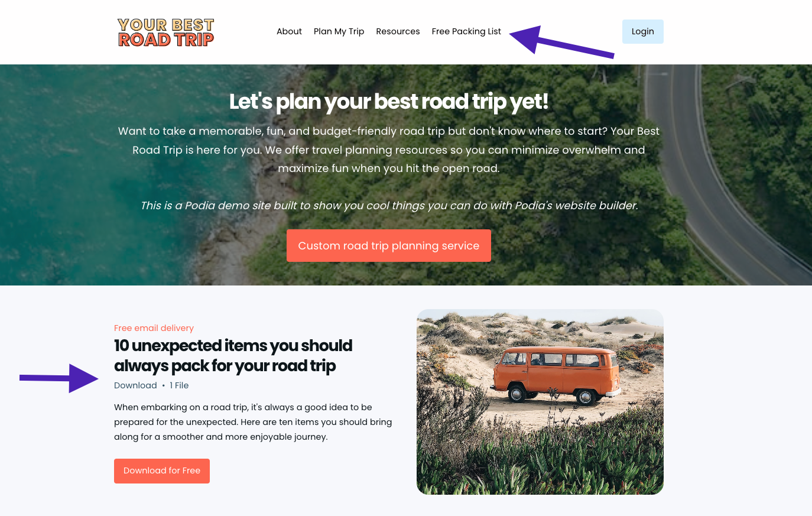This screenshot has height=516, width=812.
Task: Click the Login button
Action: point(642,31)
